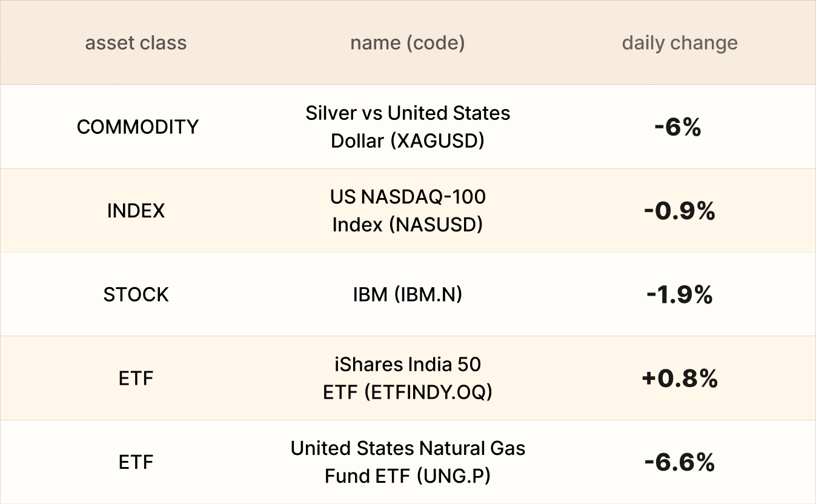Viewport: 816px width, 504px height.
Task: Click the -1.9% daily change value
Action: click(x=679, y=294)
